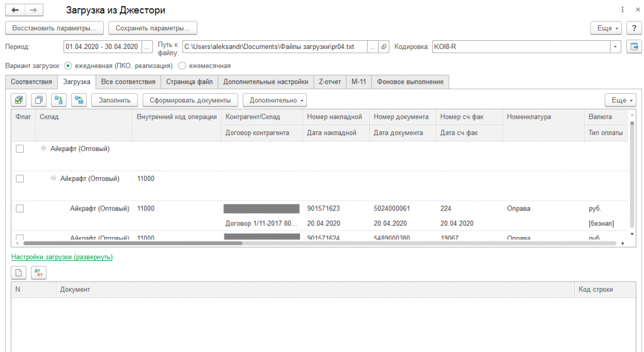
Task: Go back using the left arrow button
Action: click(x=15, y=10)
